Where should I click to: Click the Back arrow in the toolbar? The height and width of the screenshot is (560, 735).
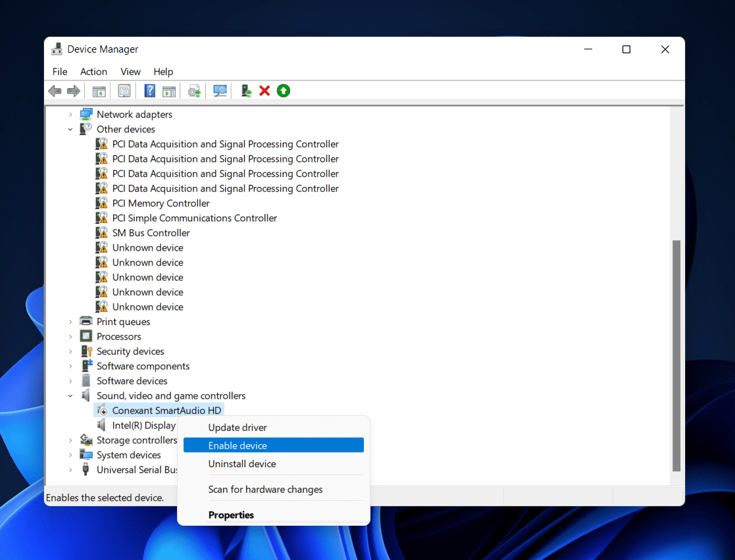tap(55, 91)
